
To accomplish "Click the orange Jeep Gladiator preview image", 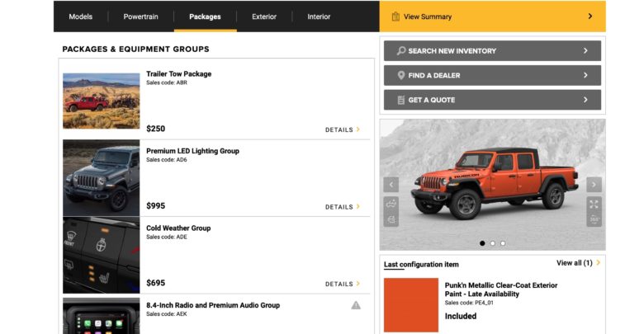I will [495, 182].
